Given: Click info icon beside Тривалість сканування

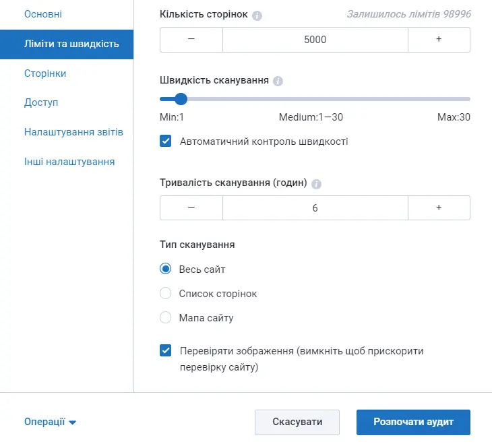Looking at the screenshot, I should [316, 184].
